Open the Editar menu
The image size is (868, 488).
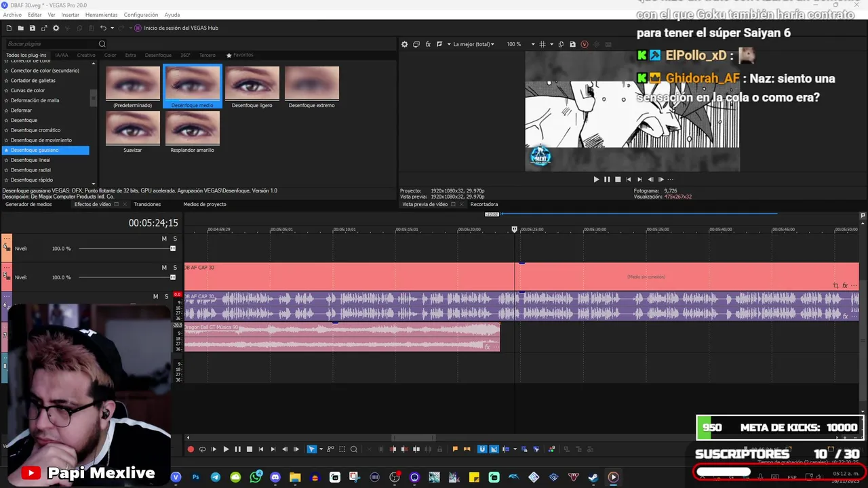pos(35,15)
